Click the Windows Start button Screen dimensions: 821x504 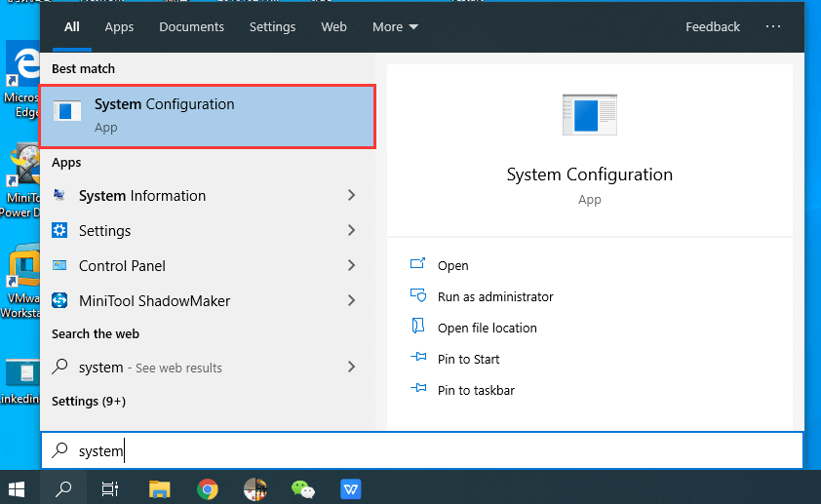coord(18,488)
